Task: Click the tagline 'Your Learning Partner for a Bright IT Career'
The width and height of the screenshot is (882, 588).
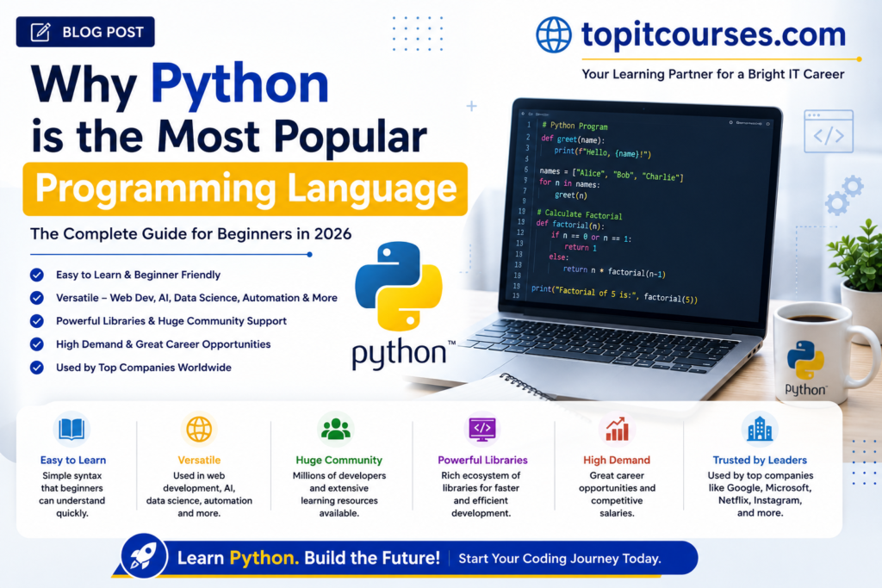Action: pos(712,74)
